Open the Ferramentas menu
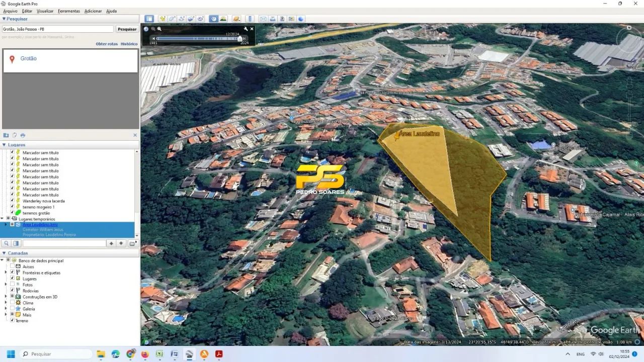This screenshot has height=362, width=644. tap(69, 11)
